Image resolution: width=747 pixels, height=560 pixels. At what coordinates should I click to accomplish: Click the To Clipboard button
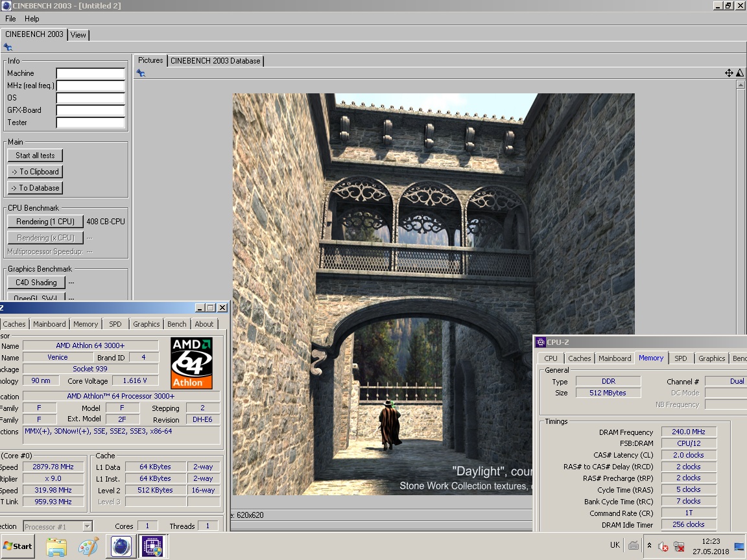coord(35,171)
